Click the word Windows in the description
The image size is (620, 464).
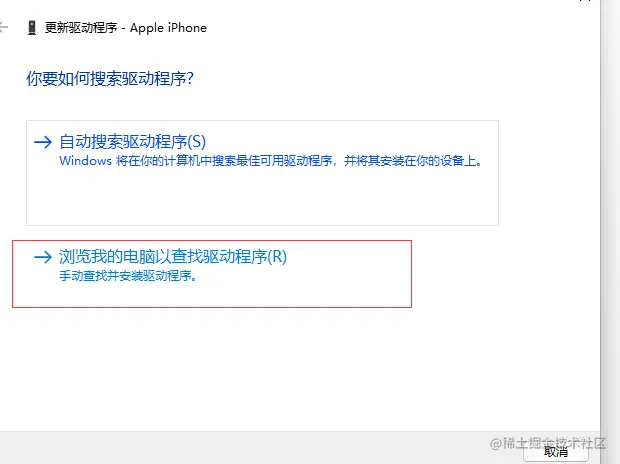click(85, 161)
